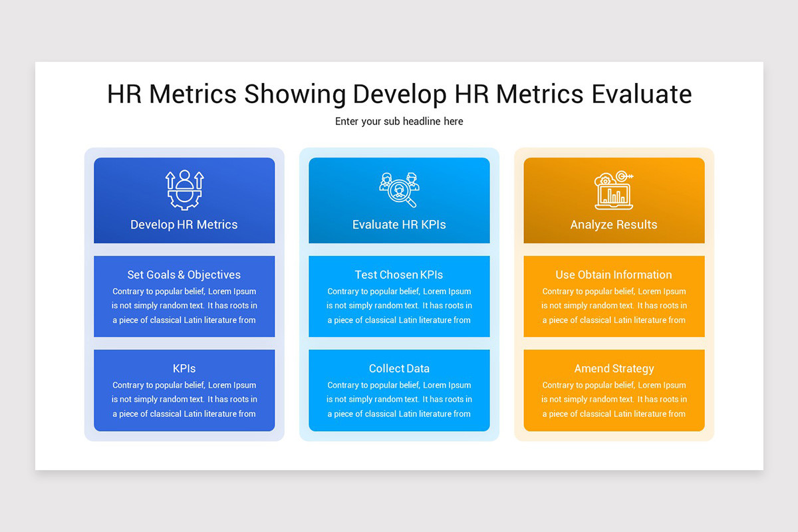Select the sub headline placeholder text
The width and height of the screenshot is (798, 532).
pos(399,122)
